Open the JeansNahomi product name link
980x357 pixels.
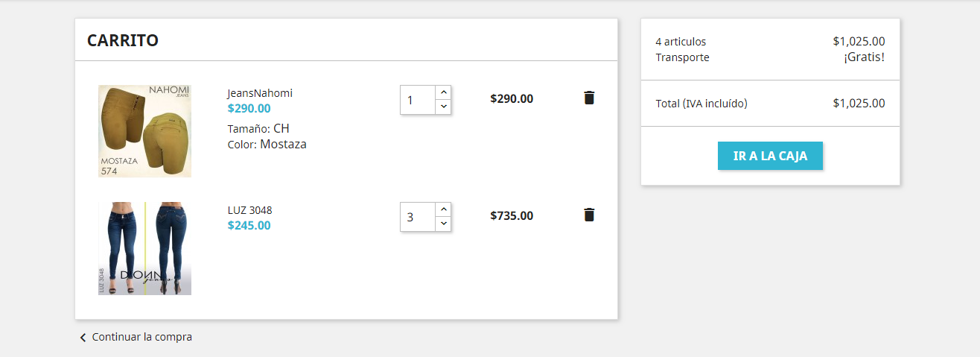[260, 93]
